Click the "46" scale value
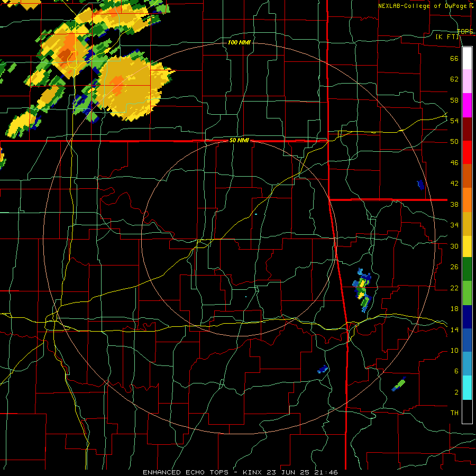 (x=454, y=163)
